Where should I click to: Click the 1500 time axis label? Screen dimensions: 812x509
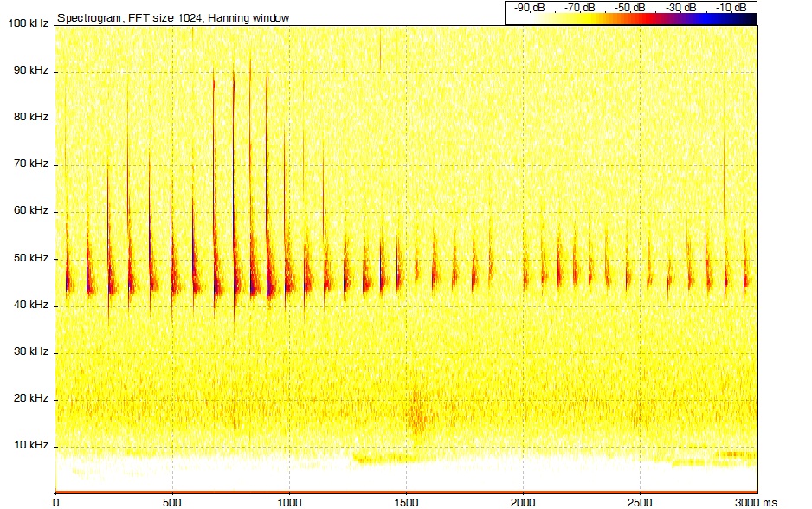click(x=406, y=503)
